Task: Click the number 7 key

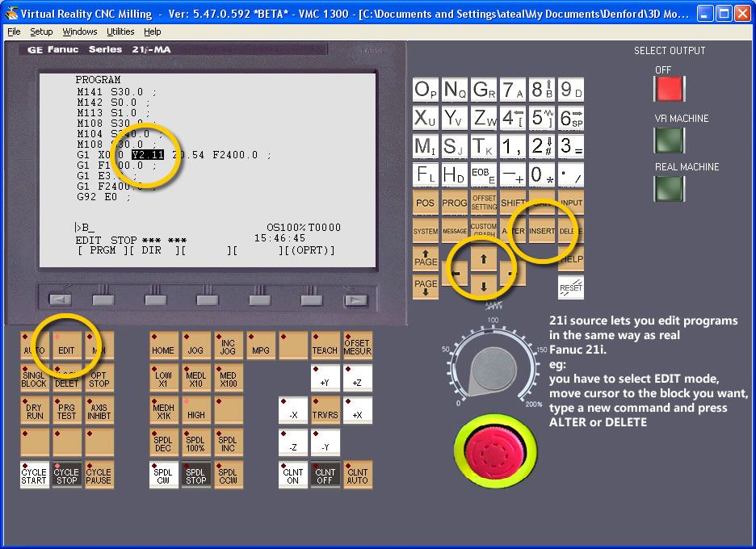Action: pos(513,90)
